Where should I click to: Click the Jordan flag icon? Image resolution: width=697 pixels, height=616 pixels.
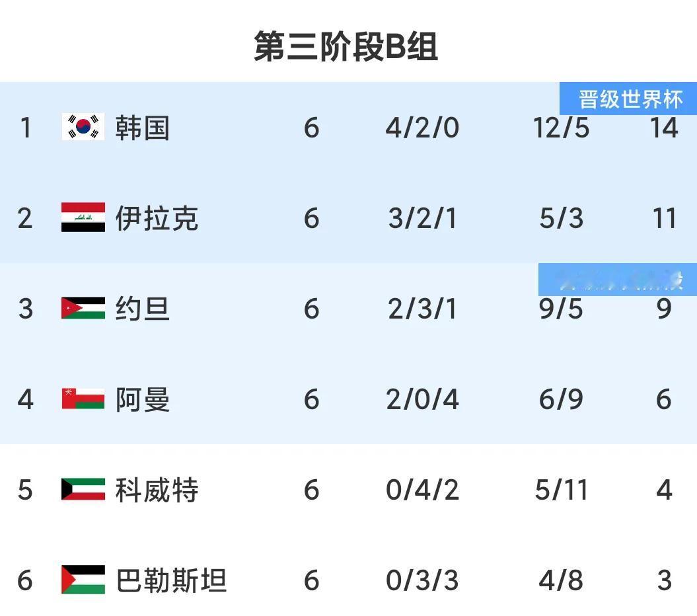(83, 308)
